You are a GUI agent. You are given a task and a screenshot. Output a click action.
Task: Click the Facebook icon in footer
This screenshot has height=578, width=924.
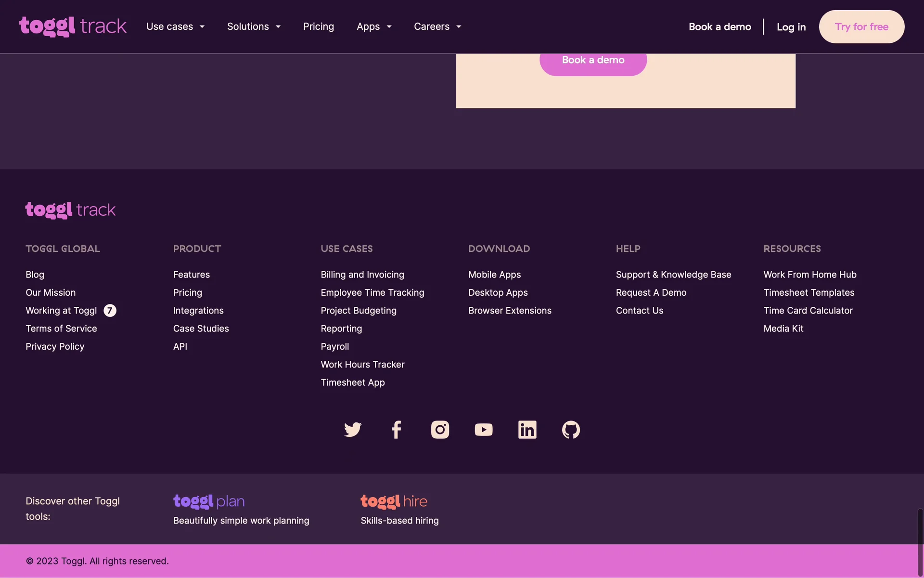[x=396, y=429]
